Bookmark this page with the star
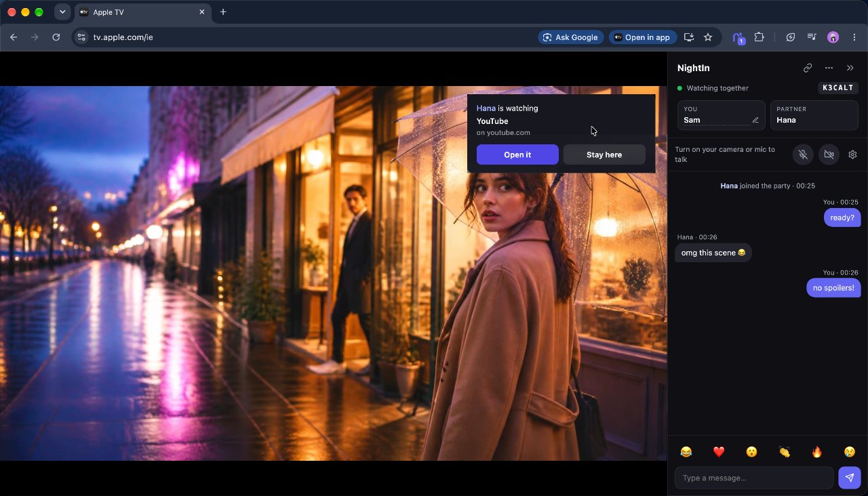 pyautogui.click(x=708, y=37)
